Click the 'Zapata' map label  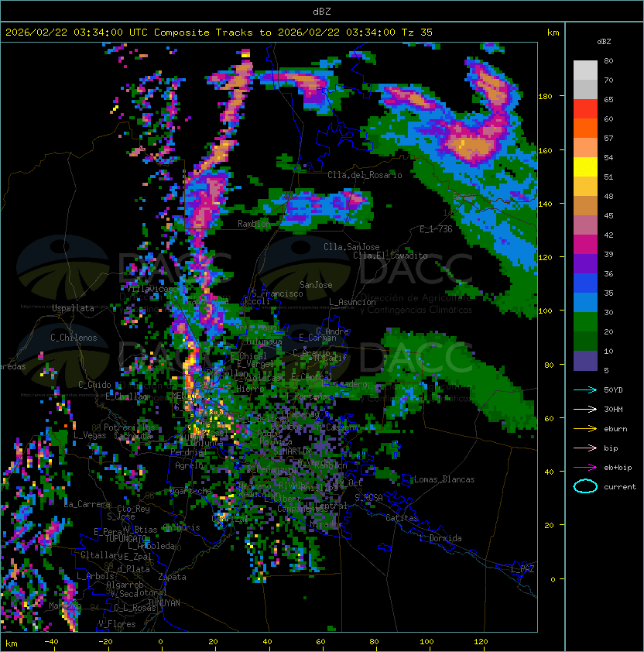tap(172, 577)
